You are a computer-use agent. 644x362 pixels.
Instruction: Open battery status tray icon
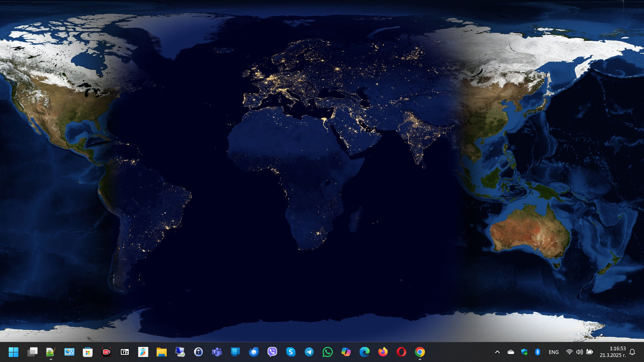(x=589, y=352)
